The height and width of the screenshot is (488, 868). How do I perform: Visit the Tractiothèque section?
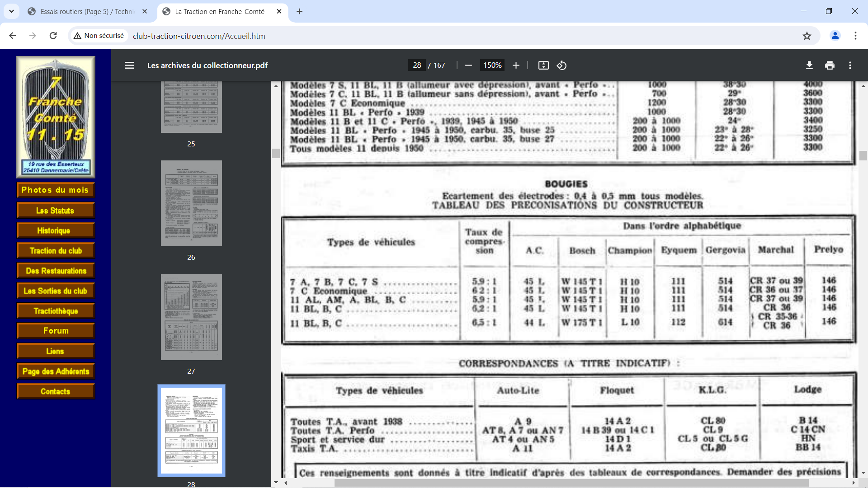(56, 311)
